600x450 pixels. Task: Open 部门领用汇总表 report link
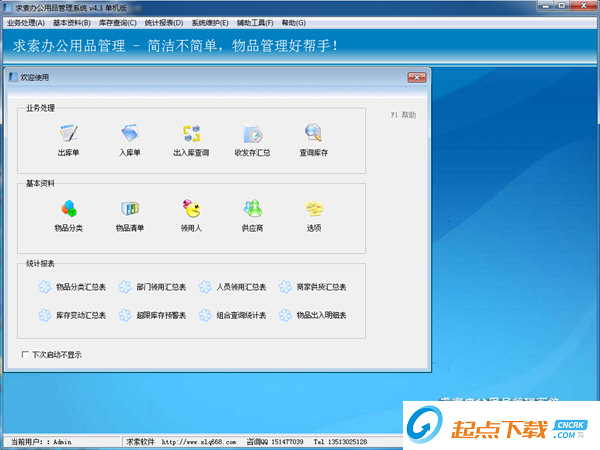point(161,287)
